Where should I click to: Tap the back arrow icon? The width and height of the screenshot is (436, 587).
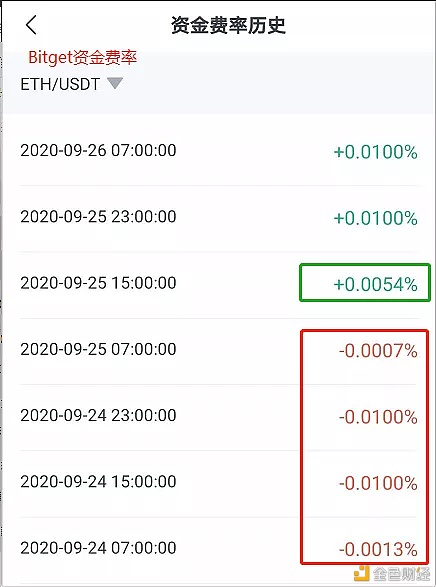pos(31,25)
